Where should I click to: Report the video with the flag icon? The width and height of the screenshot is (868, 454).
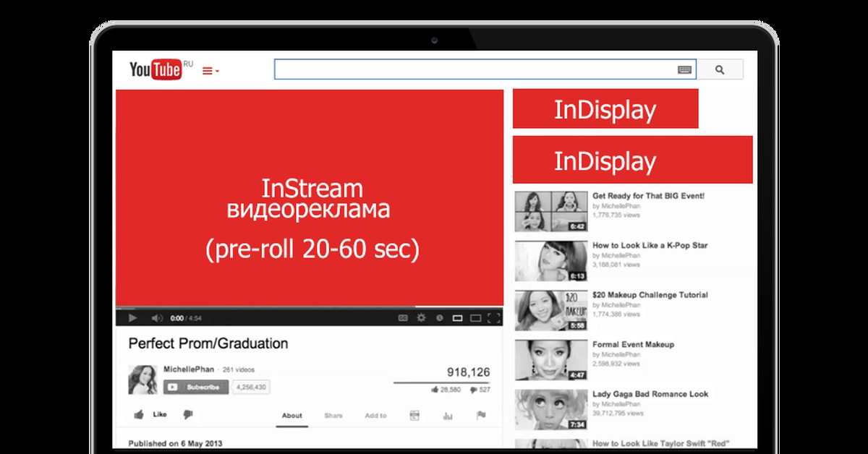[481, 415]
